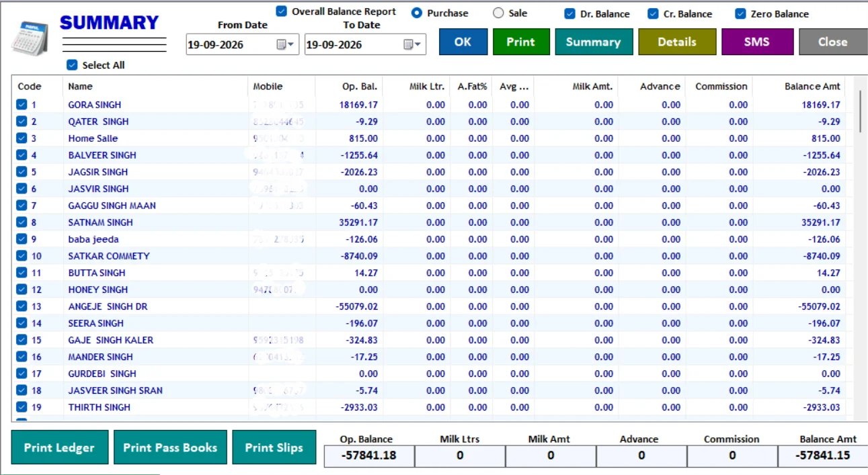
Task: Click the vertical scrollbar thumb of the table
Action: pos(861,111)
